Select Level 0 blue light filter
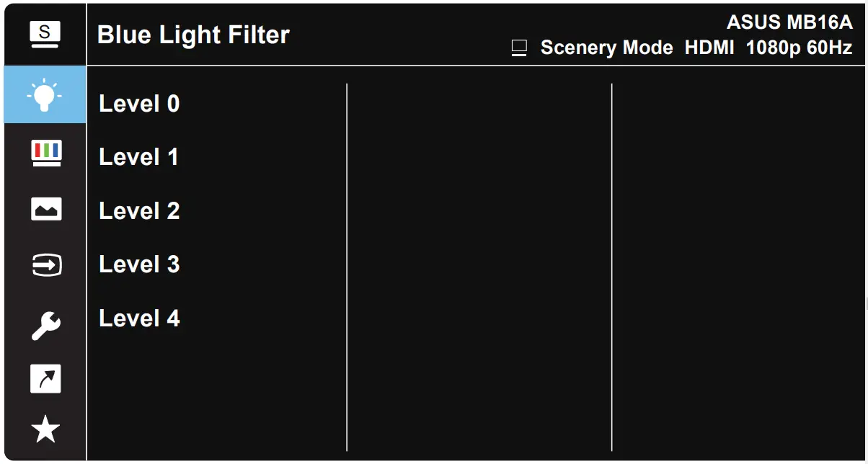Image resolution: width=868 pixels, height=464 pixels. pyautogui.click(x=139, y=104)
